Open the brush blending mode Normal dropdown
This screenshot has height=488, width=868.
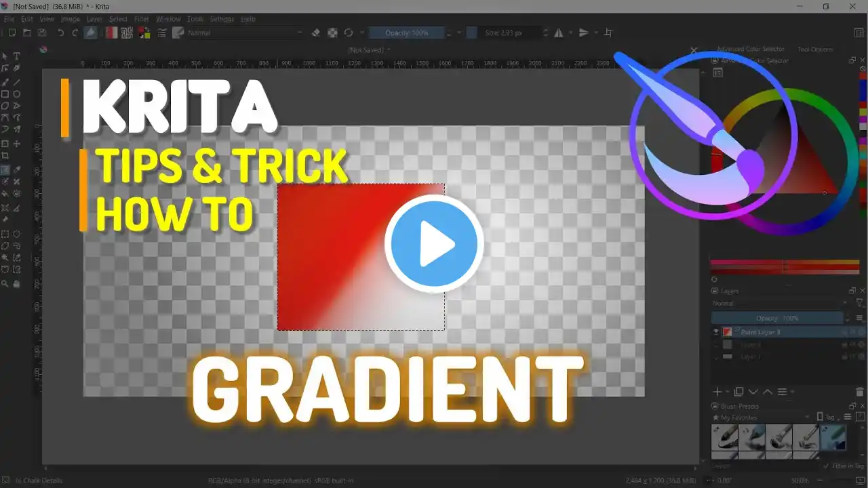[245, 33]
